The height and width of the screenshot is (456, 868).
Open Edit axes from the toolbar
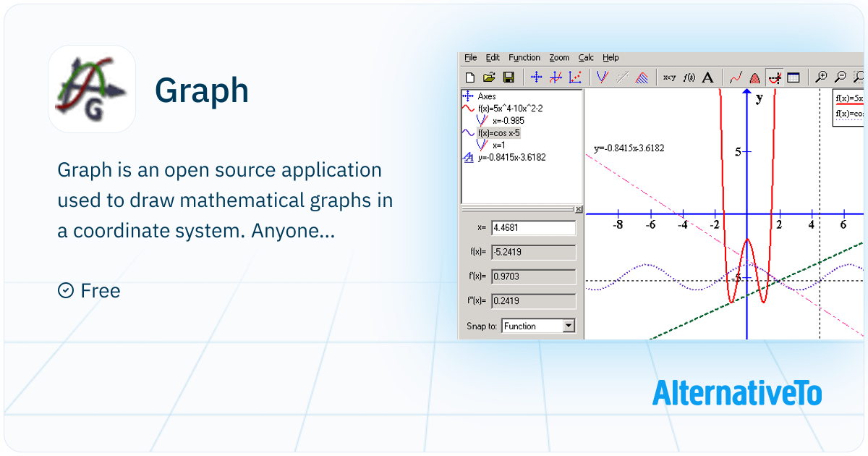(x=537, y=77)
